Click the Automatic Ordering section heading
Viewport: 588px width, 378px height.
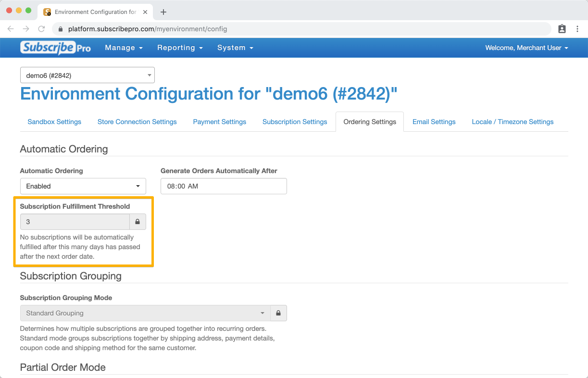[x=64, y=149]
